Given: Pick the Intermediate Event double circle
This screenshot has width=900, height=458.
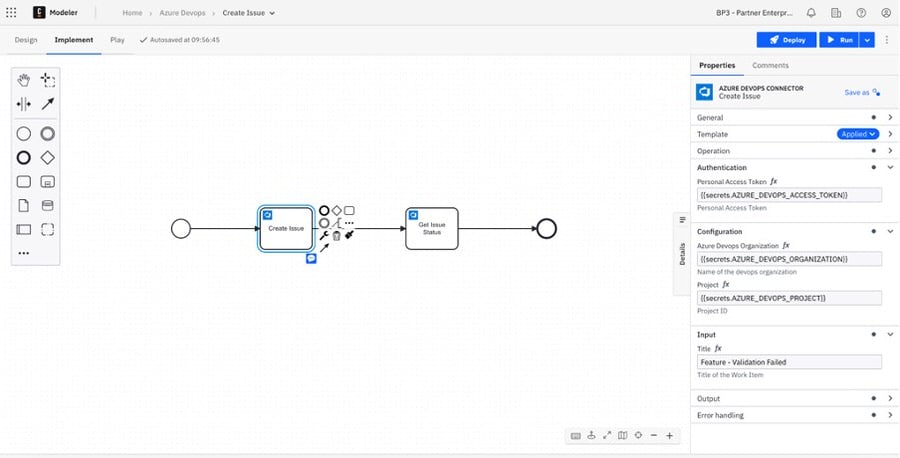Looking at the screenshot, I should (x=48, y=134).
